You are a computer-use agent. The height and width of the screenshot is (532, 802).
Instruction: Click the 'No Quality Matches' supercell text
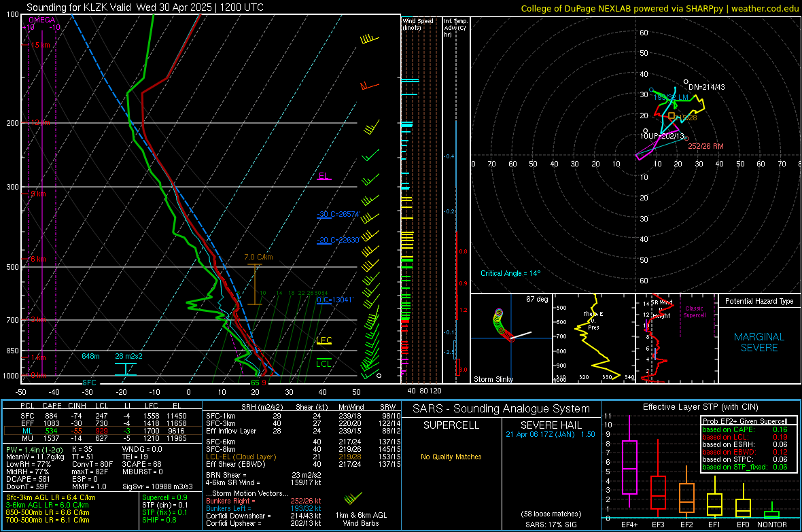(451, 457)
